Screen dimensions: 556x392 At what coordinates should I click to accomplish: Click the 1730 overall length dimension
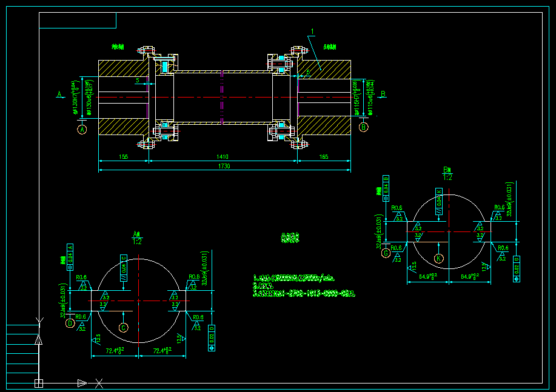[224, 166]
